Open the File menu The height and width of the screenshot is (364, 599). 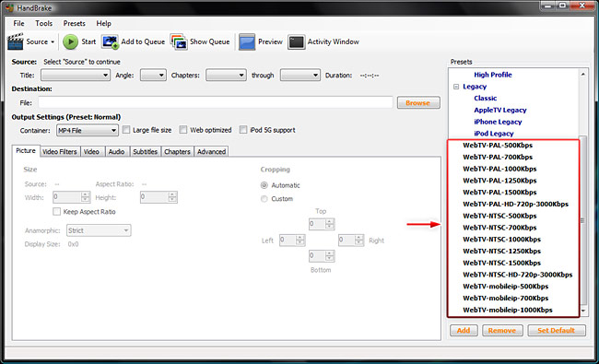[x=18, y=23]
